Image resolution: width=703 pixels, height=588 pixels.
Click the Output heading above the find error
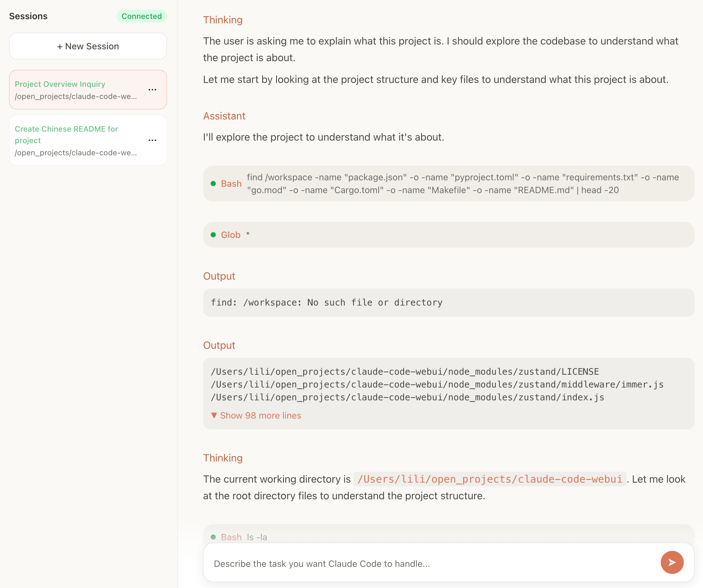(x=219, y=276)
